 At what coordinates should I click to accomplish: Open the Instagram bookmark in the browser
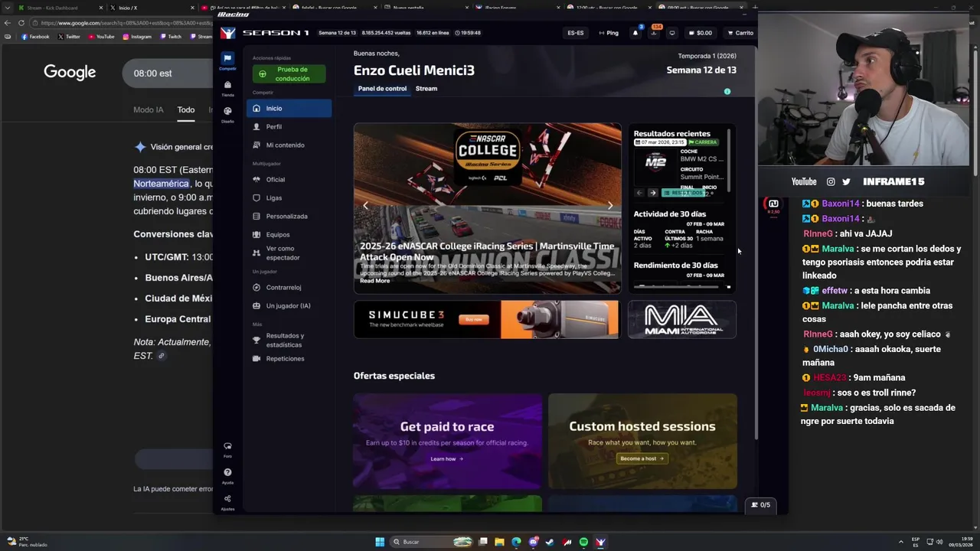pos(138,37)
